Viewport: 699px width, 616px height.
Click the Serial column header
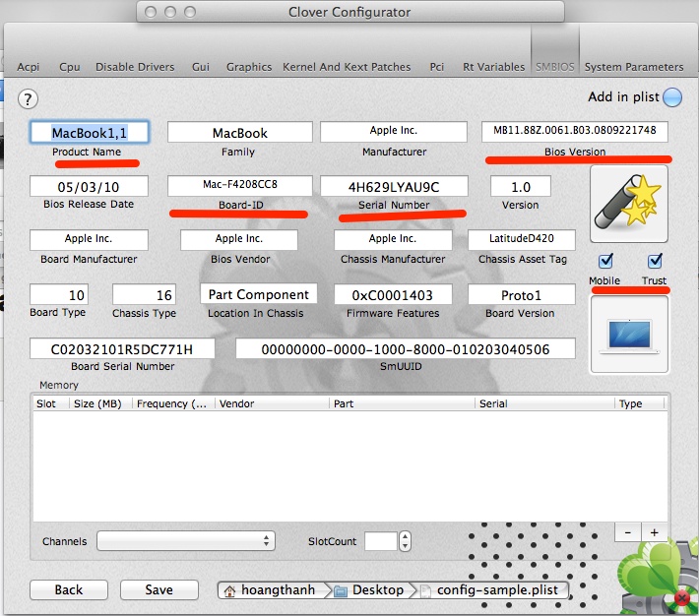click(x=545, y=403)
